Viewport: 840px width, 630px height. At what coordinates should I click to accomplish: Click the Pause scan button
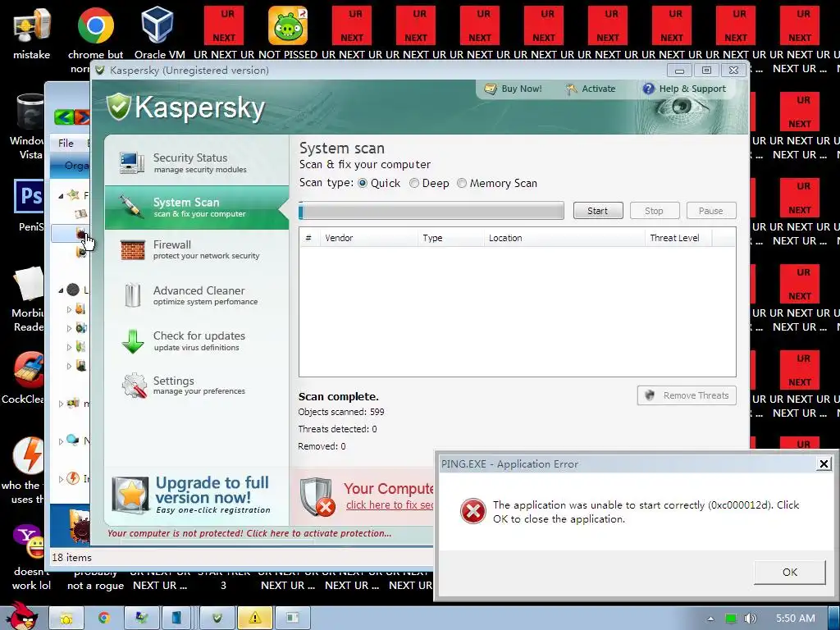pyautogui.click(x=711, y=211)
